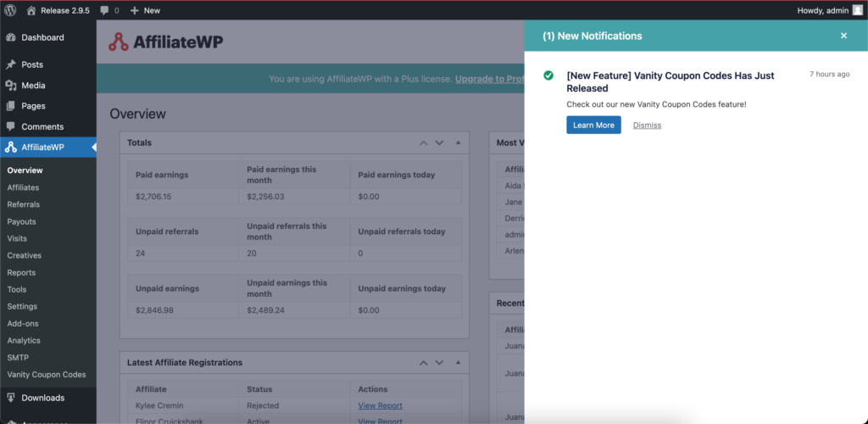The image size is (868, 424).
Task: Go to the Creatives submenu item
Action: (x=25, y=255)
